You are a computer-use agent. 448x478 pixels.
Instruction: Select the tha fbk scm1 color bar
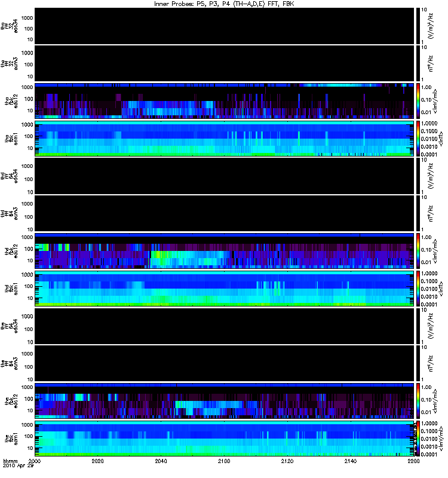click(418, 139)
